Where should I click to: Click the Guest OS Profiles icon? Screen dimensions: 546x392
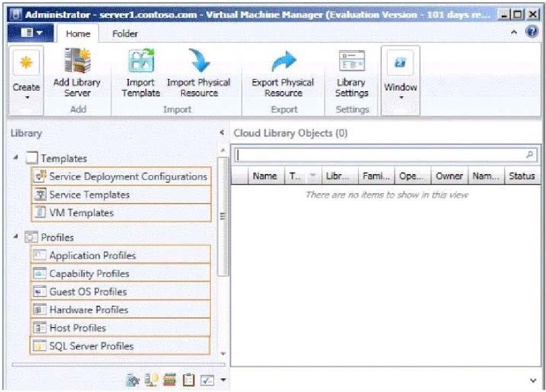39,291
